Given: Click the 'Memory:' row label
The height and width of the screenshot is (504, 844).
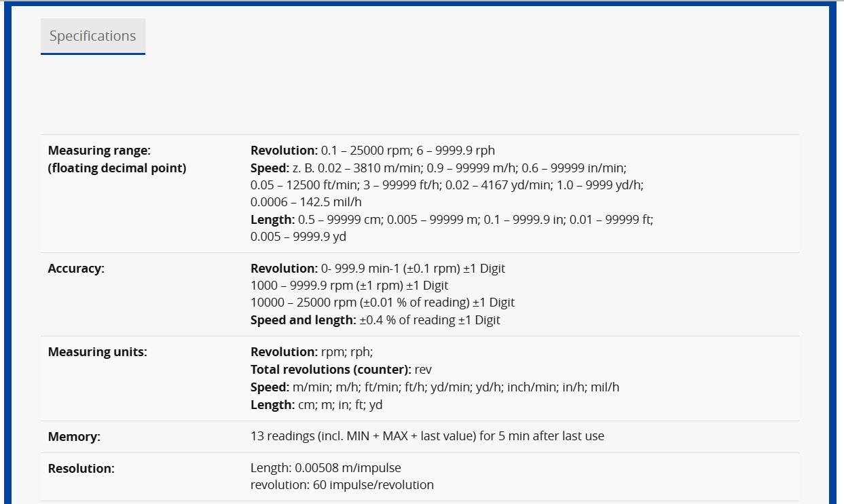Looking at the screenshot, I should point(74,437).
